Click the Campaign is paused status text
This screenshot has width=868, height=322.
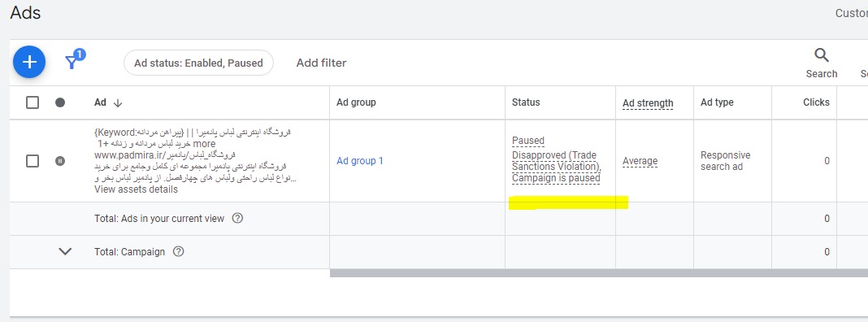[x=556, y=178]
